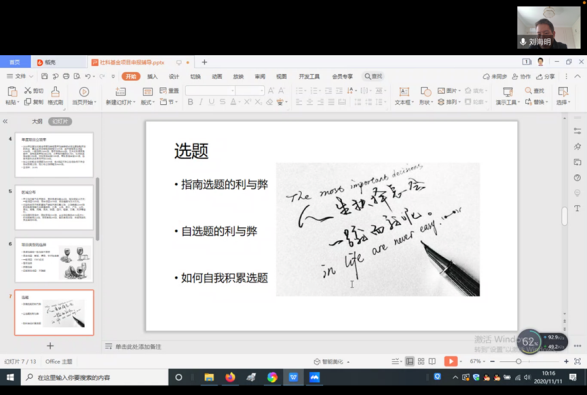Viewport: 587px width, 395px height.
Task: Switch to Slide Sorter view
Action: (x=421, y=361)
